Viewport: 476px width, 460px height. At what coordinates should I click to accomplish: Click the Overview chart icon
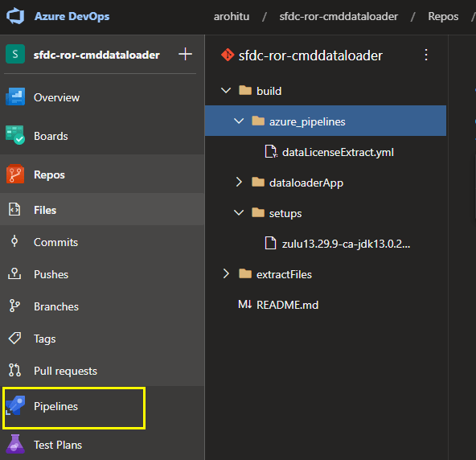tap(15, 97)
